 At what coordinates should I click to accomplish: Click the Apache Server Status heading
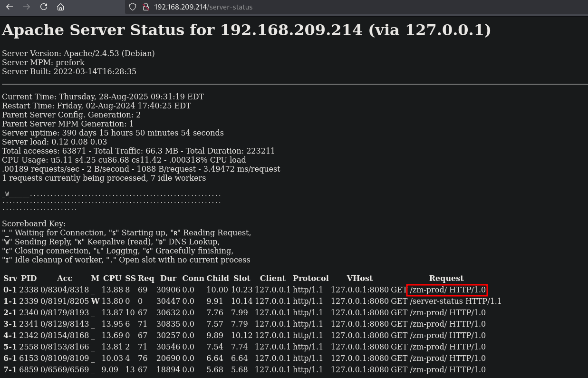246,30
